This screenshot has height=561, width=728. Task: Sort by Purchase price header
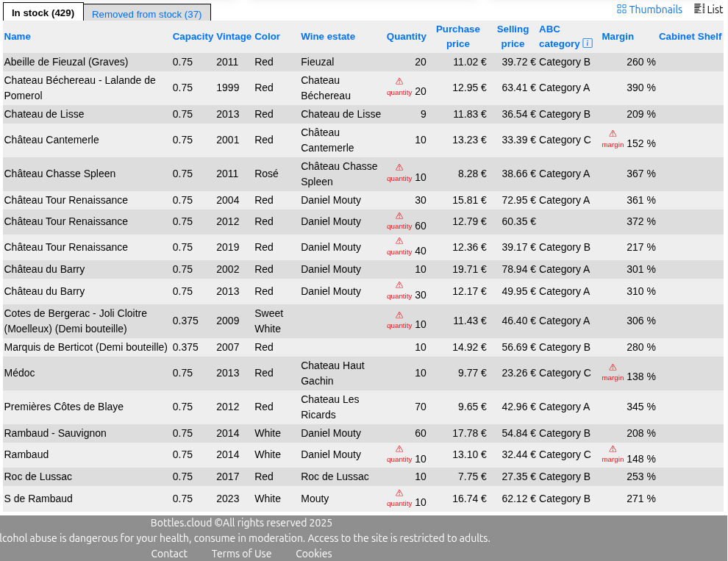[x=457, y=37]
